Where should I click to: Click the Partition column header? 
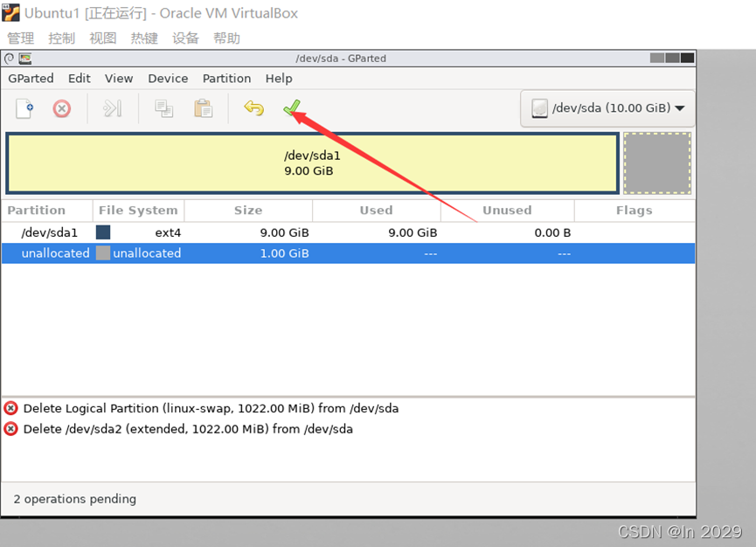click(47, 210)
